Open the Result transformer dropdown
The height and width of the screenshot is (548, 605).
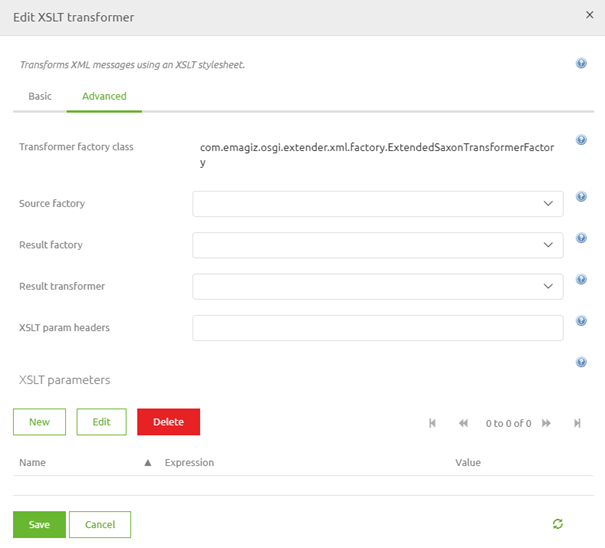378,286
